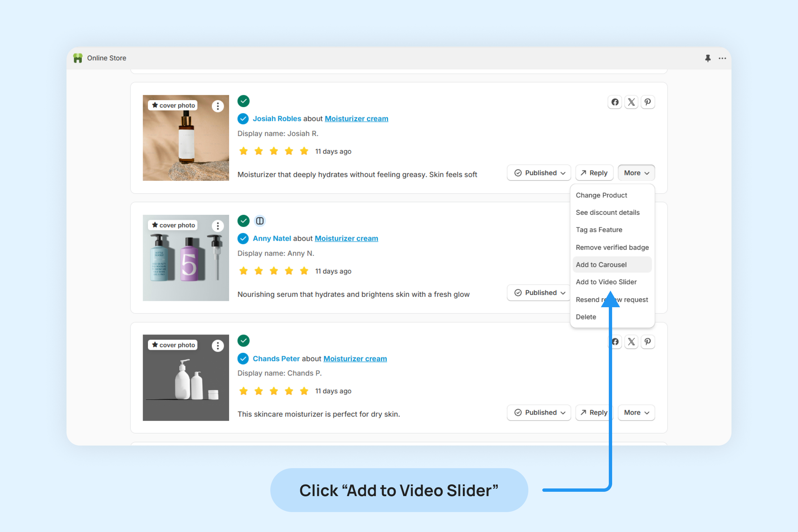Expand More dropdown on Chands Peter review
The image size is (798, 532).
[636, 413]
